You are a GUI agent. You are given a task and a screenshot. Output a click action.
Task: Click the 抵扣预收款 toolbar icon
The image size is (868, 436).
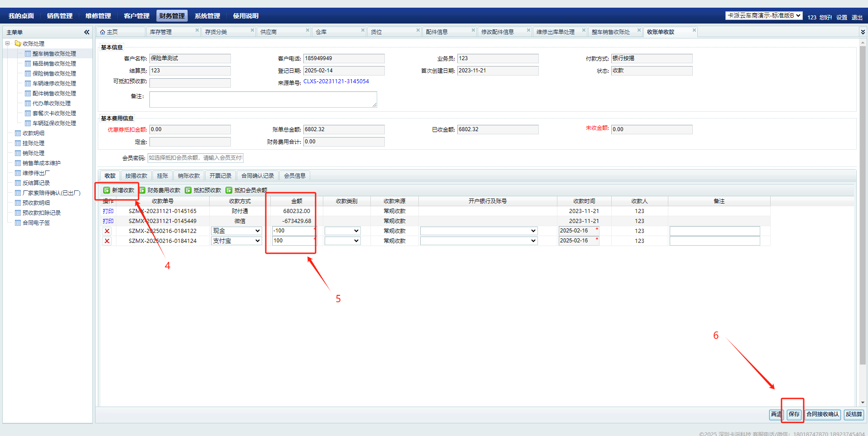pos(188,190)
